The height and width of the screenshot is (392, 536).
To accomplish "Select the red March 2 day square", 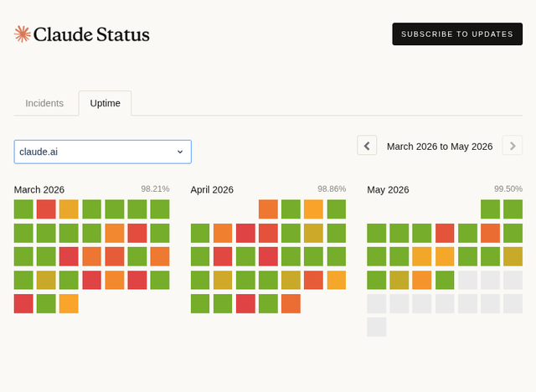I will pyautogui.click(x=46, y=209).
